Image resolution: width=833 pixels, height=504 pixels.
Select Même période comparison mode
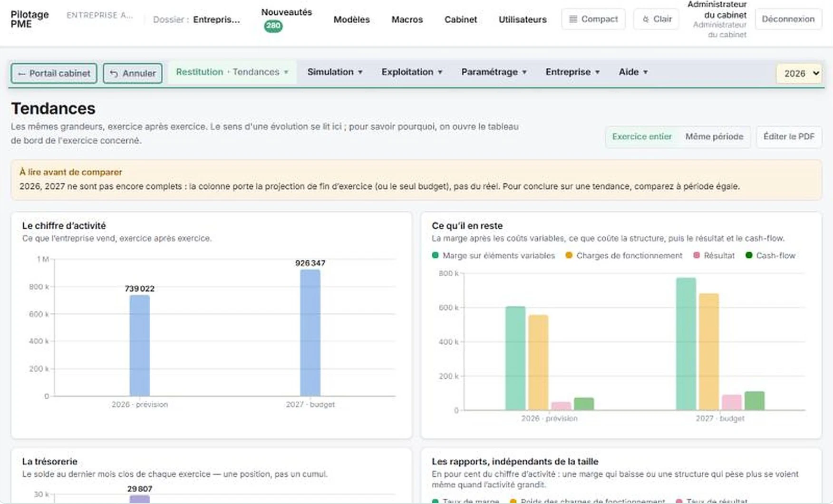click(714, 136)
